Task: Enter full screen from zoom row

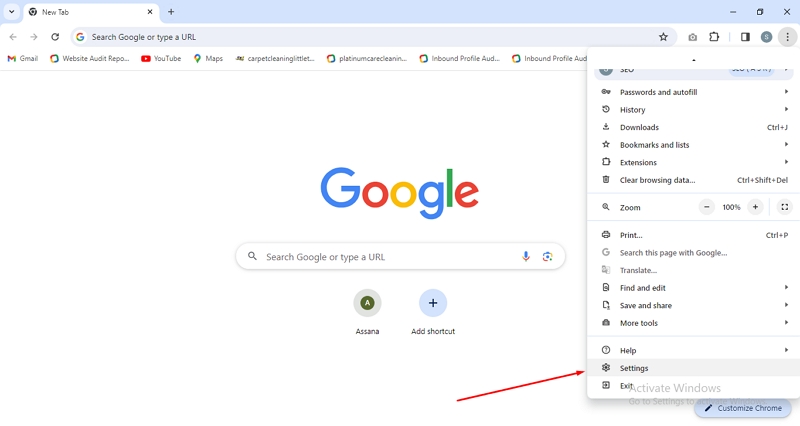Action: (785, 207)
